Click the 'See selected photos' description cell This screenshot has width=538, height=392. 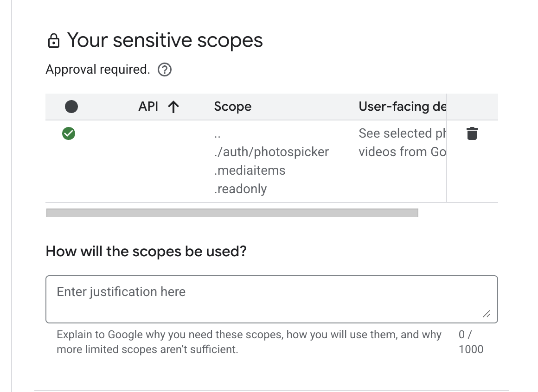[x=402, y=143]
